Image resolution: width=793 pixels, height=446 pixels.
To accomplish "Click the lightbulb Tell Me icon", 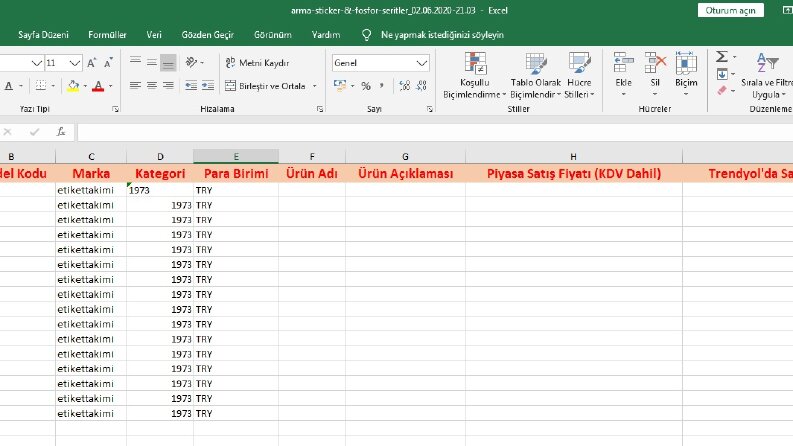I will pyautogui.click(x=367, y=35).
